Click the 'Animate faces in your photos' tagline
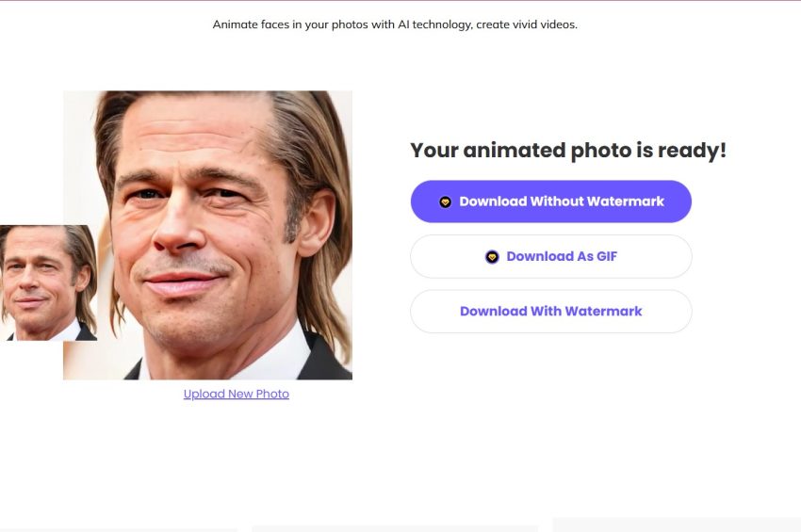This screenshot has height=532, width=801. (x=395, y=24)
